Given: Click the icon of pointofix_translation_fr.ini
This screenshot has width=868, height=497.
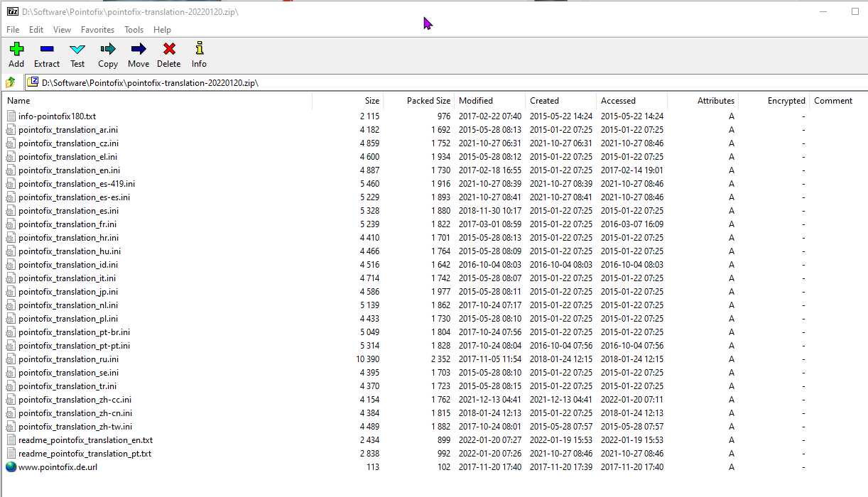Looking at the screenshot, I should point(11,224).
